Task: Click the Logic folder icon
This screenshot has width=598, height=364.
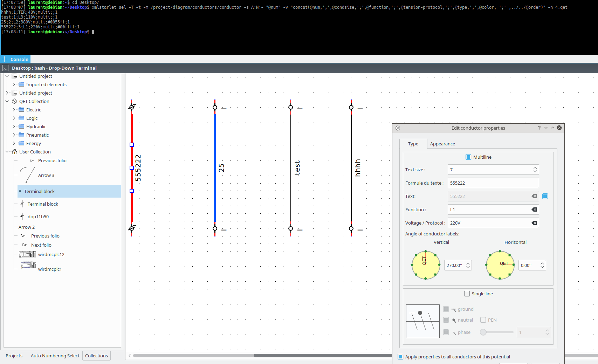Action: pos(21,118)
